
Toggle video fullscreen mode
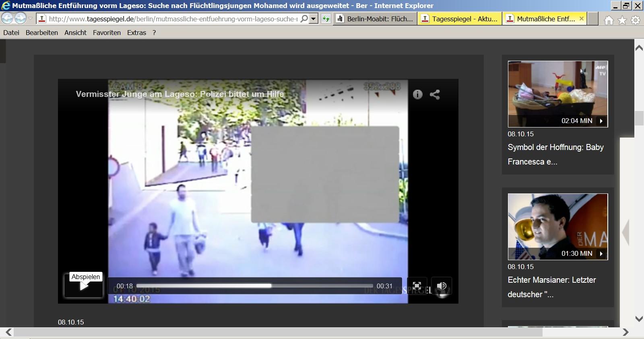pyautogui.click(x=417, y=286)
